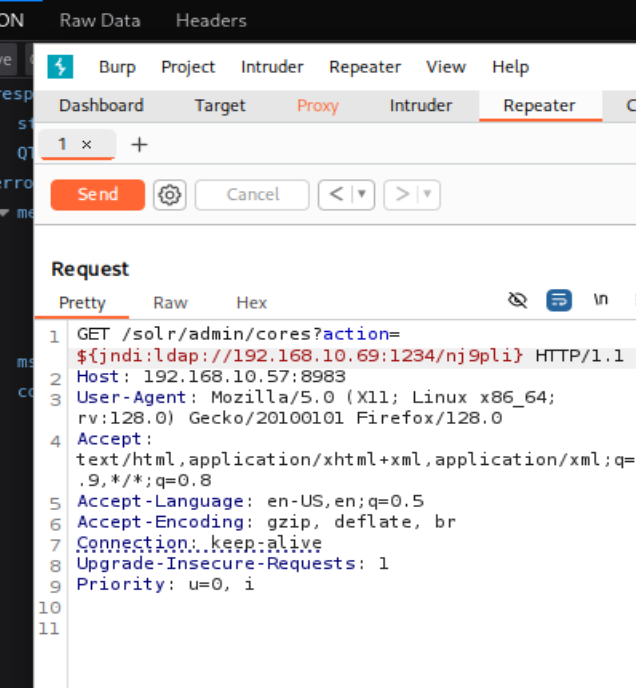This screenshot has width=636, height=688.
Task: Open the Burp menu
Action: pyautogui.click(x=117, y=67)
